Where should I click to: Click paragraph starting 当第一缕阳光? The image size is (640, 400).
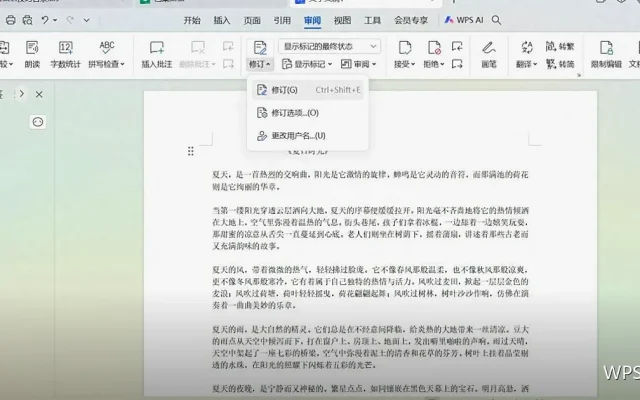pos(370,228)
